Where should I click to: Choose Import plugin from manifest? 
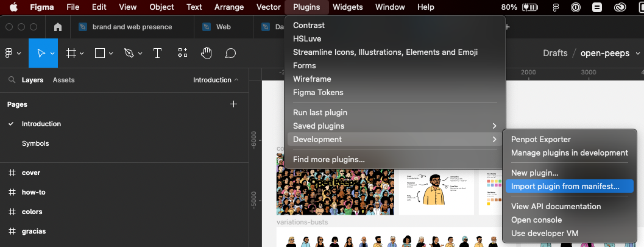(x=569, y=186)
